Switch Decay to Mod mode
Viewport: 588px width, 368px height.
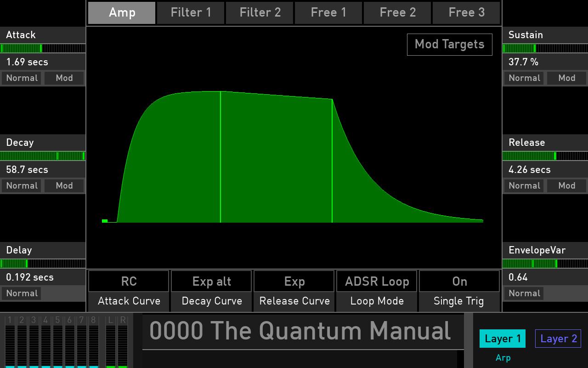coord(64,185)
